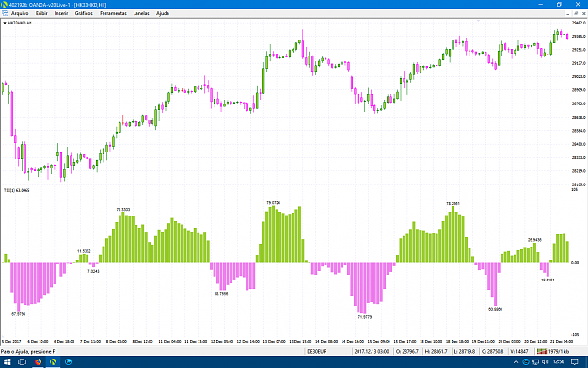
Task: Open the taskbar clock showing 12:56
Action: tap(559, 362)
